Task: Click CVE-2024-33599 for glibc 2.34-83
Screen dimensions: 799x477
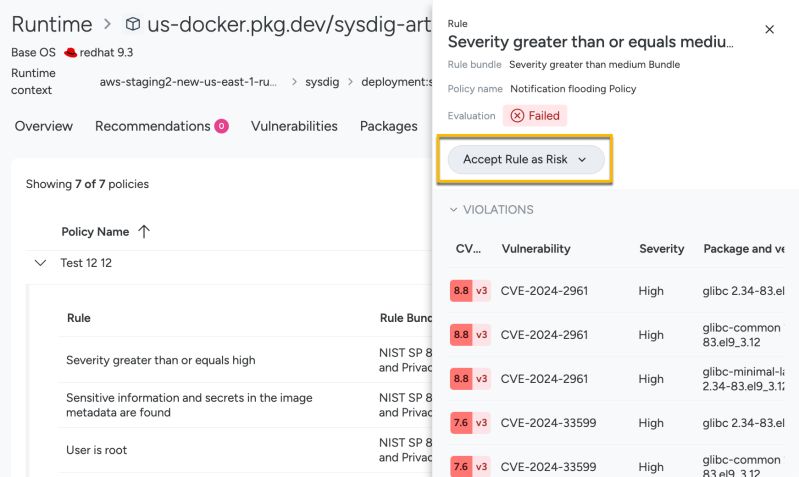Action: click(548, 423)
